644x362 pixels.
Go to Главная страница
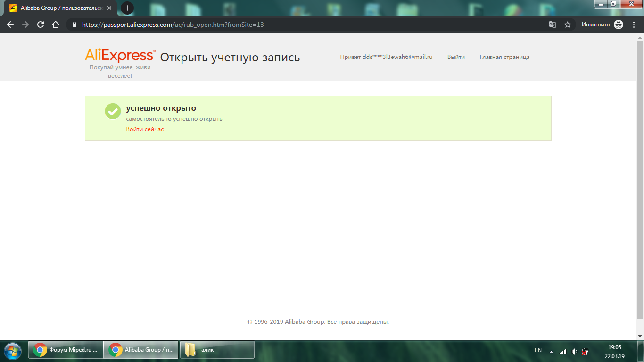coord(504,57)
